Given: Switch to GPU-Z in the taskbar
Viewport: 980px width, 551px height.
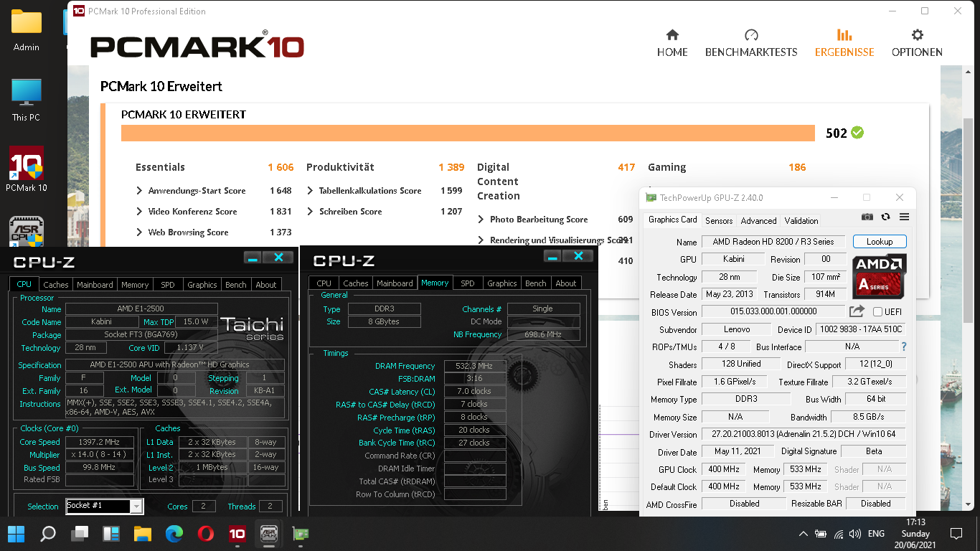Looking at the screenshot, I should [301, 534].
